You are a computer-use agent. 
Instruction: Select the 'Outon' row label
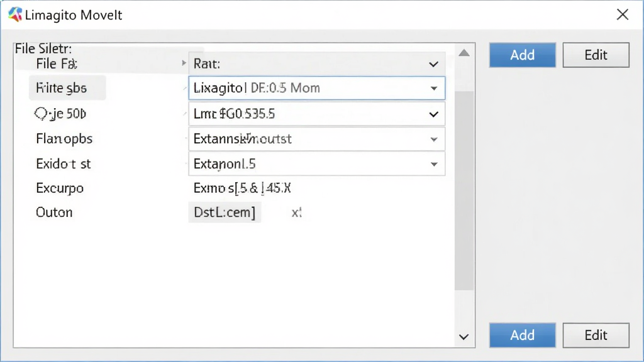(x=54, y=212)
